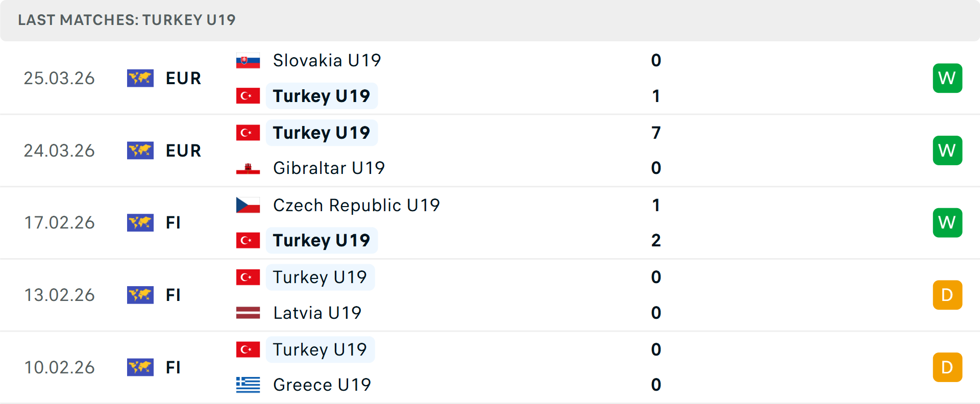Screen dimensions: 980x404
Task: Click the D badge for the Latvia match
Action: coord(947,295)
